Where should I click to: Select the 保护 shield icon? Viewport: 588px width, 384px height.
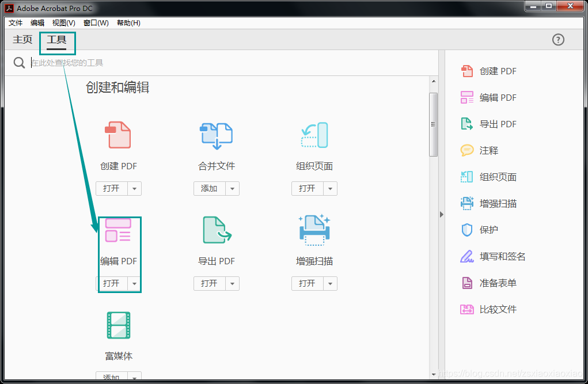(x=467, y=230)
